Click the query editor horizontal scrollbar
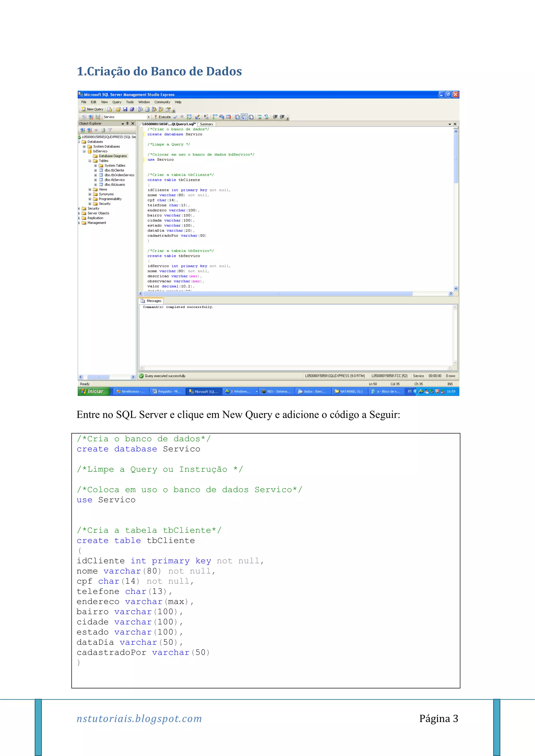This screenshot has width=535, height=756. click(295, 293)
